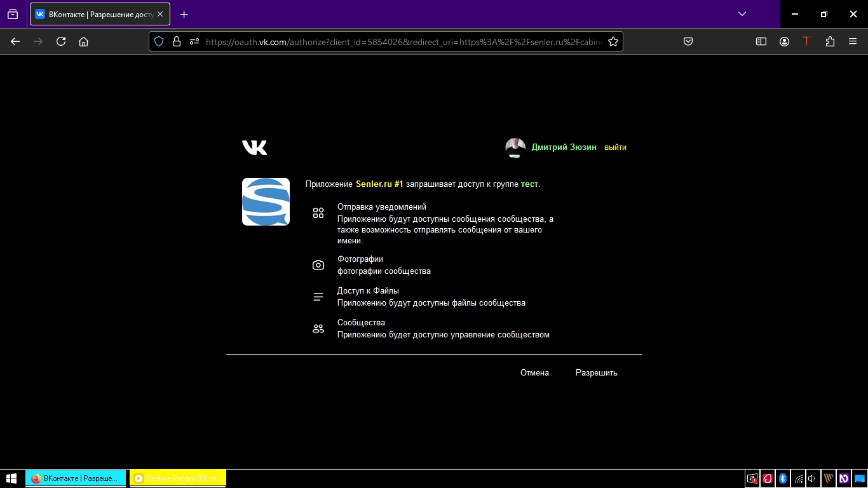Image resolution: width=868 pixels, height=488 pixels.
Task: Select the Firefox ВКонтакте taskbar button
Action: tap(76, 478)
